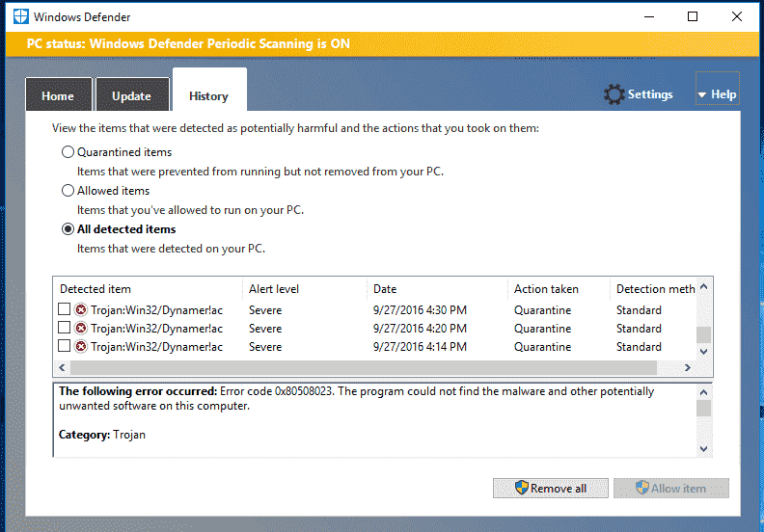
Task: Sort by the Alert level column header
Action: point(305,289)
